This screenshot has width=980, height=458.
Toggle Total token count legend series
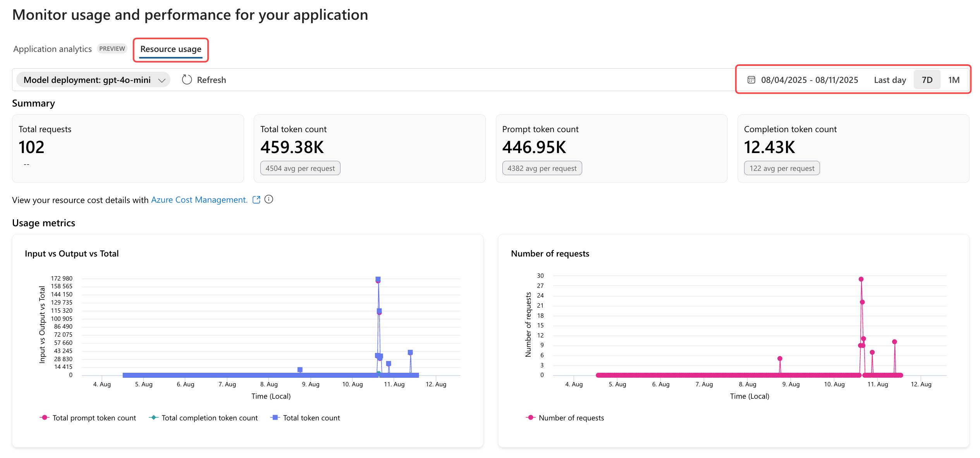[x=311, y=418]
